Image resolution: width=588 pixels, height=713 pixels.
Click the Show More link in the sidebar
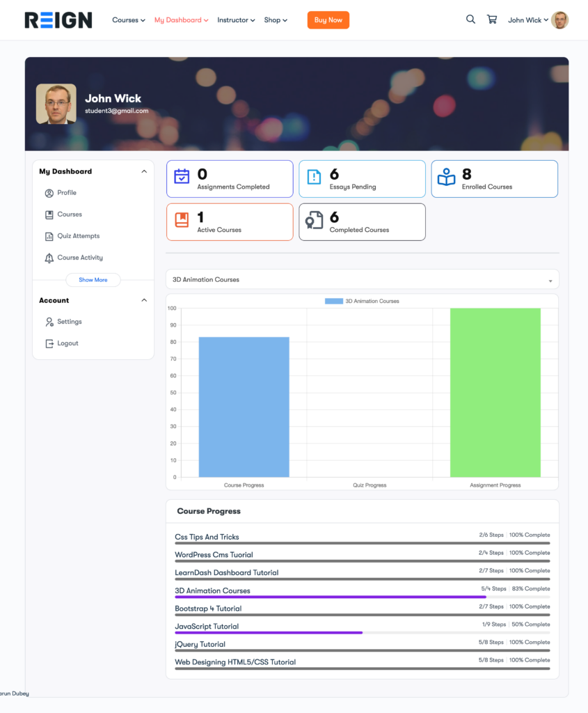93,279
